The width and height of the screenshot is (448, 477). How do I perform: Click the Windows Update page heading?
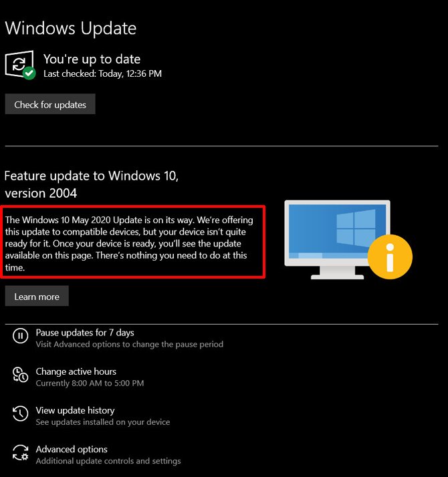(71, 28)
